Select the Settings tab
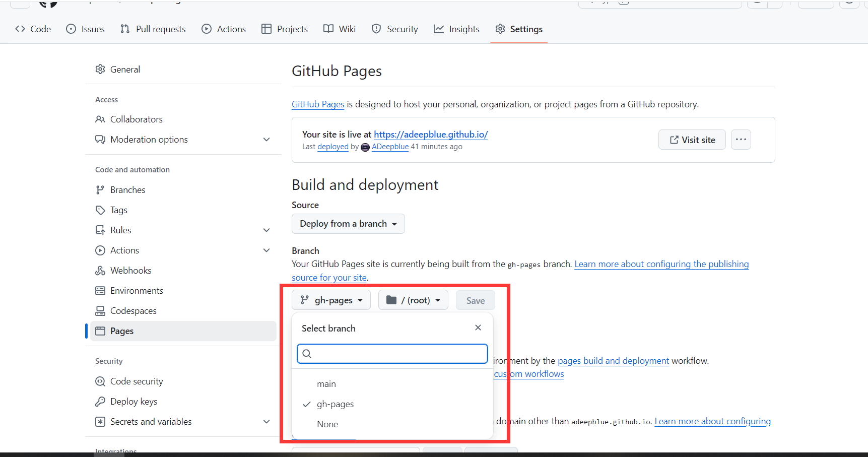Viewport: 868px width, 457px height. 519,29
